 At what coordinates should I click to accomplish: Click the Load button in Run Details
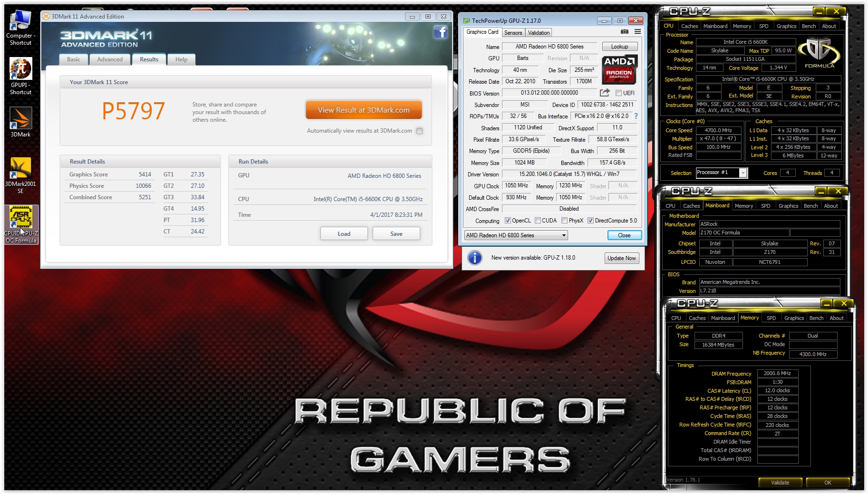pyautogui.click(x=344, y=234)
